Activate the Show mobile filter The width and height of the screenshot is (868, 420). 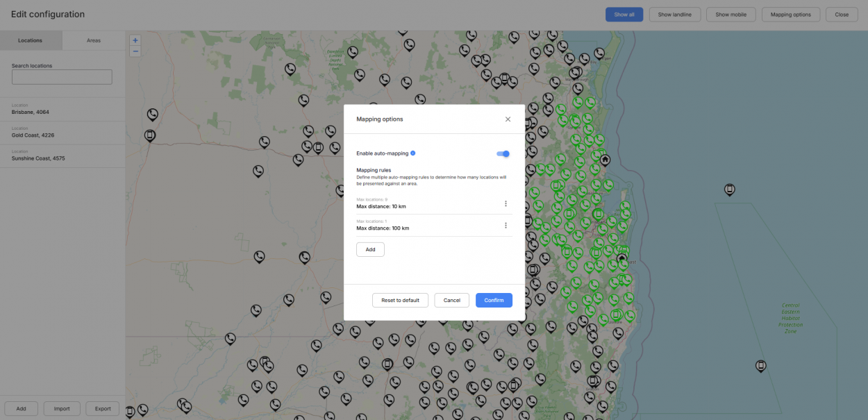pos(731,14)
